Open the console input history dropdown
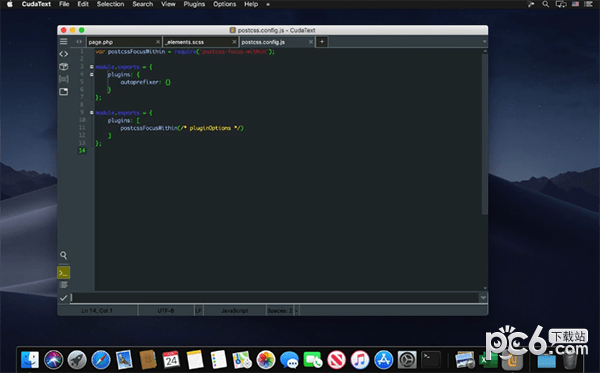This screenshot has height=373, width=600. 483,298
